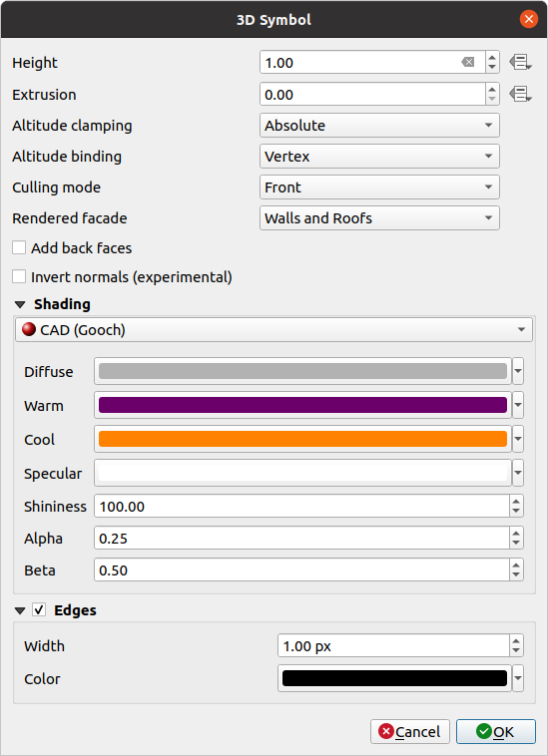Confirm with the OK button
This screenshot has height=756, width=548.
[496, 732]
